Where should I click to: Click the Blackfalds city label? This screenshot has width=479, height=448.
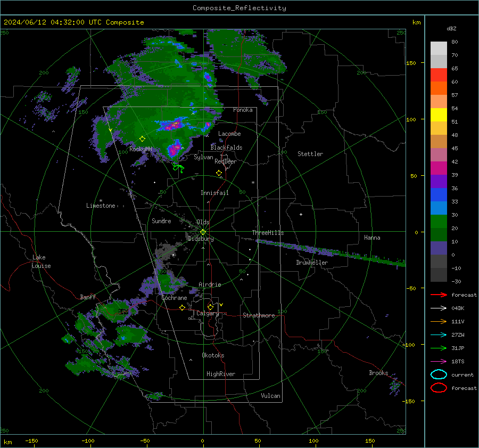tap(226, 148)
